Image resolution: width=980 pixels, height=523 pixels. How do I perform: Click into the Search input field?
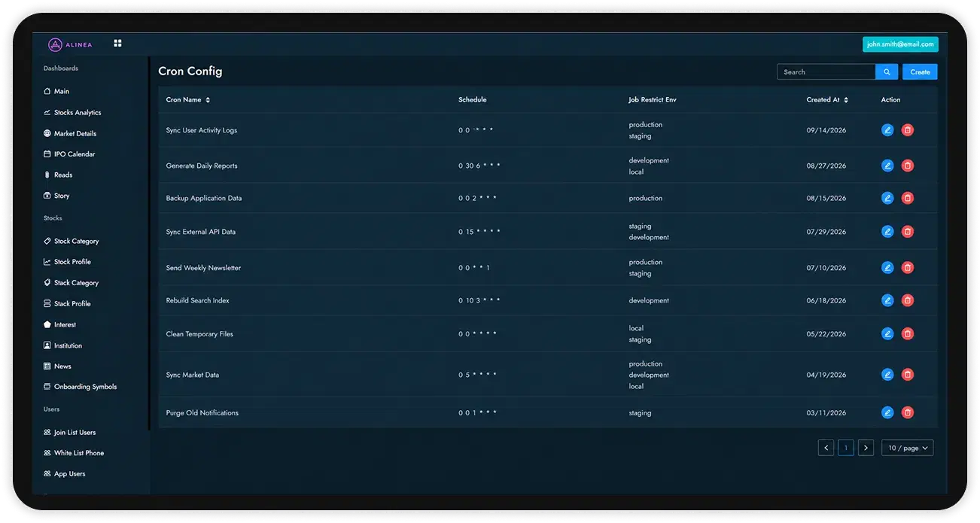click(x=826, y=72)
